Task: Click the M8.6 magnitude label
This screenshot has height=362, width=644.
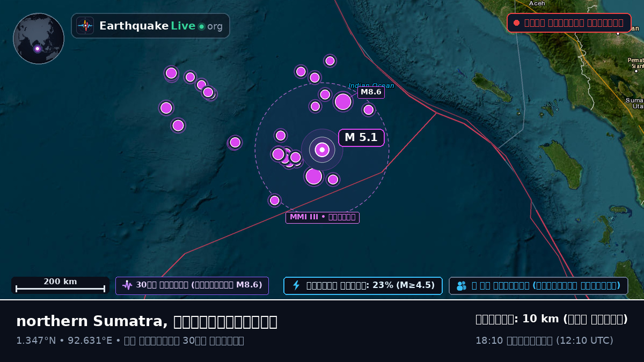Action: pyautogui.click(x=371, y=92)
